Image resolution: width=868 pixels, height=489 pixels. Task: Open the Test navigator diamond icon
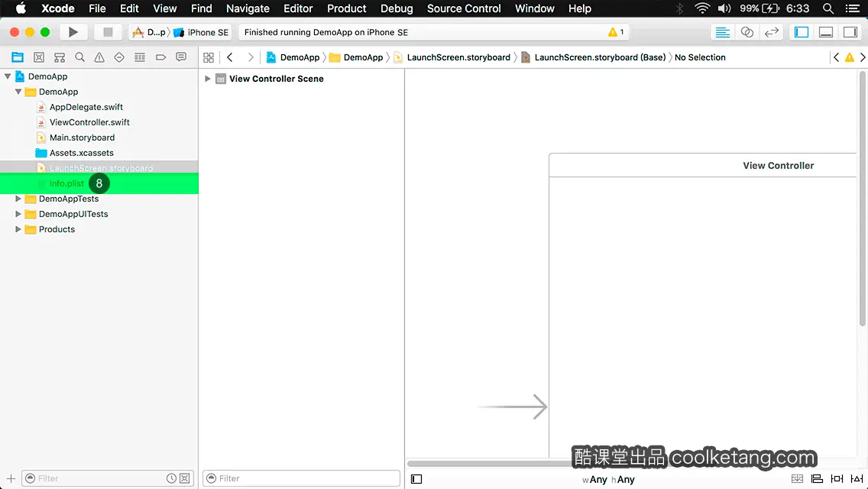(x=119, y=57)
